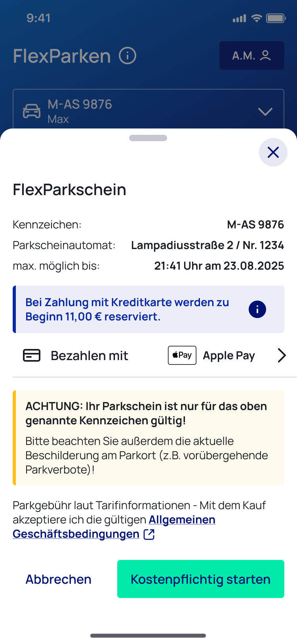Expand the vehicle selector chevron
Image resolution: width=297 pixels, height=644 pixels.
point(265,111)
